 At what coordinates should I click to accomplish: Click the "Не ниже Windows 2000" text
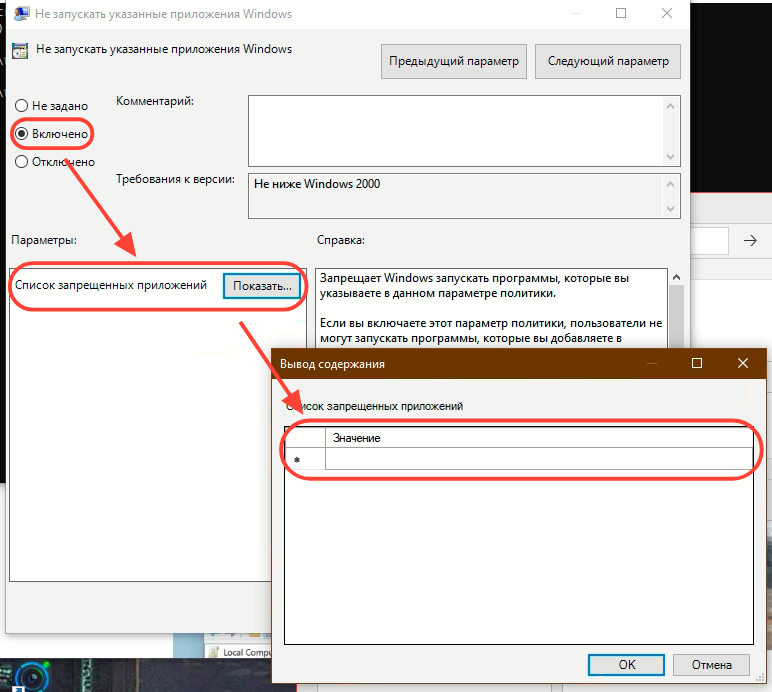point(317,184)
